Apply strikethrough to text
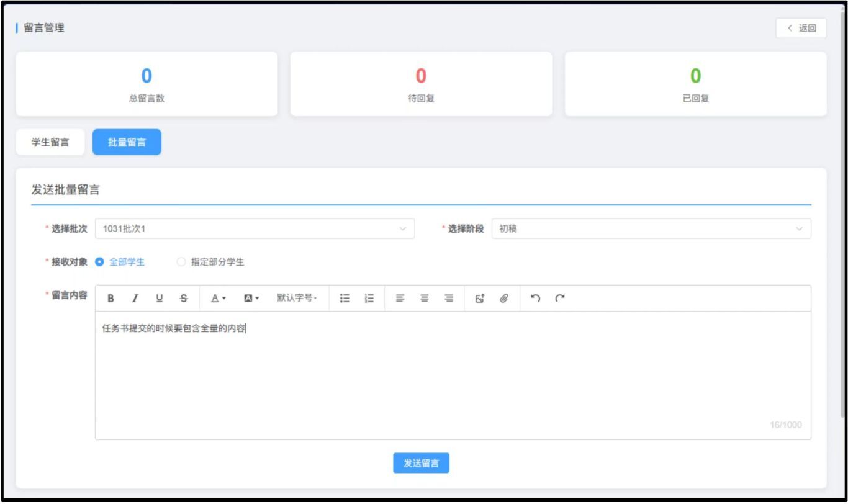This screenshot has height=504, width=848. pyautogui.click(x=183, y=299)
